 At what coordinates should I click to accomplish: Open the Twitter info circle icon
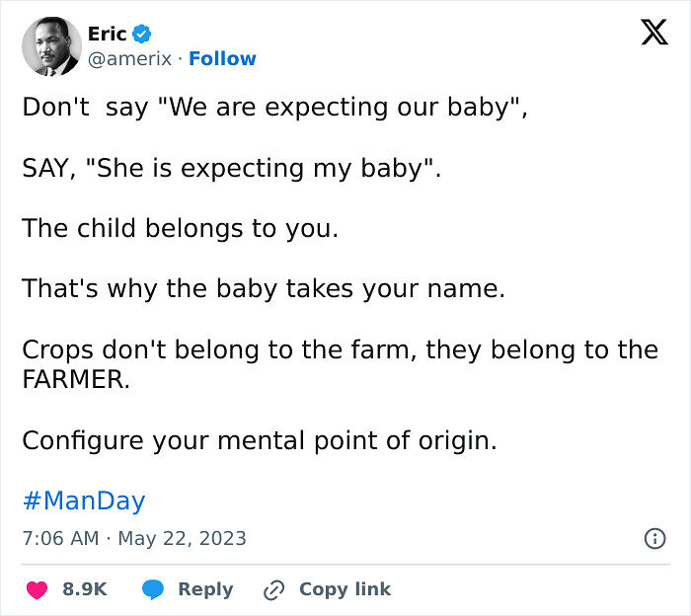pos(653,538)
